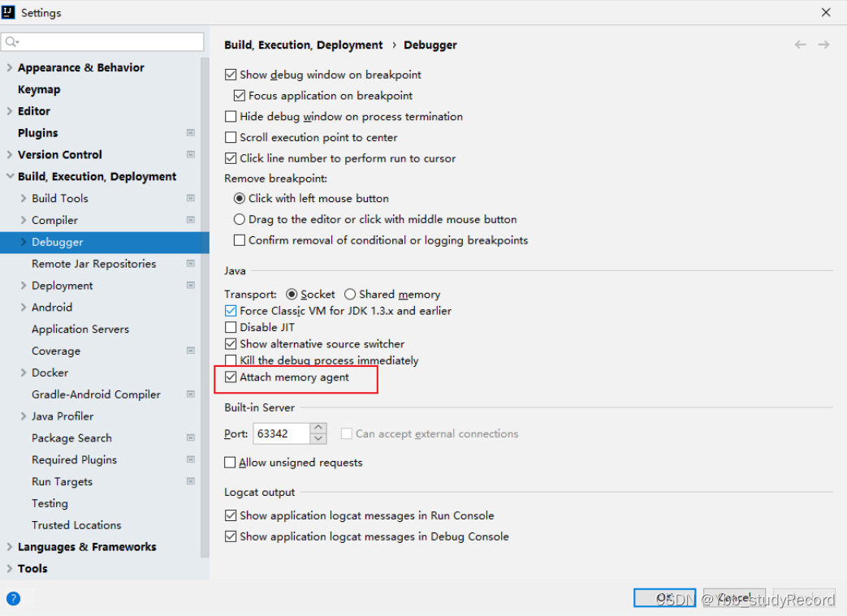Click project-level icon next to Deployment
The image size is (847, 616).
(x=191, y=285)
